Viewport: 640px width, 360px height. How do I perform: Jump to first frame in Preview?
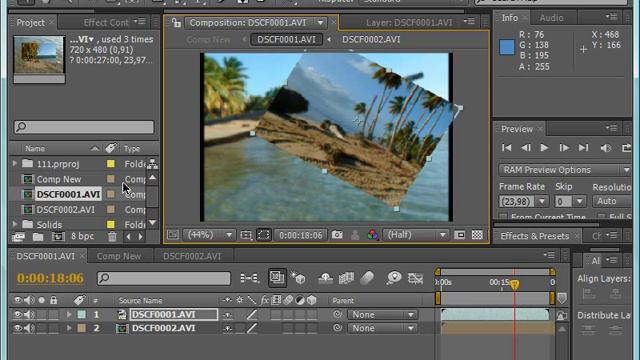click(x=506, y=148)
